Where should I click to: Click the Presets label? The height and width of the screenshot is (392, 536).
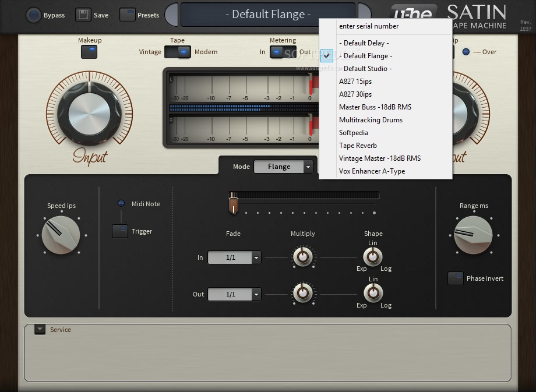[148, 15]
